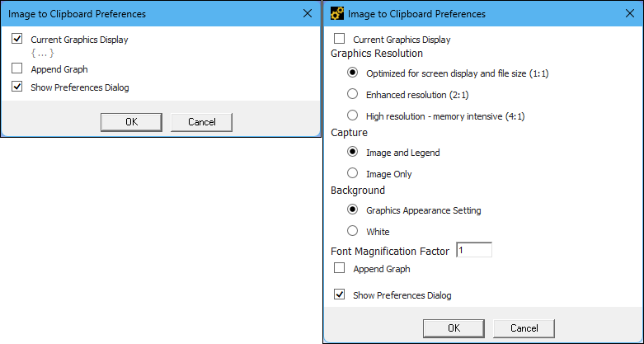The width and height of the screenshot is (644, 344).
Task: Check Current Graphics Display in right dialog
Action: [x=339, y=39]
